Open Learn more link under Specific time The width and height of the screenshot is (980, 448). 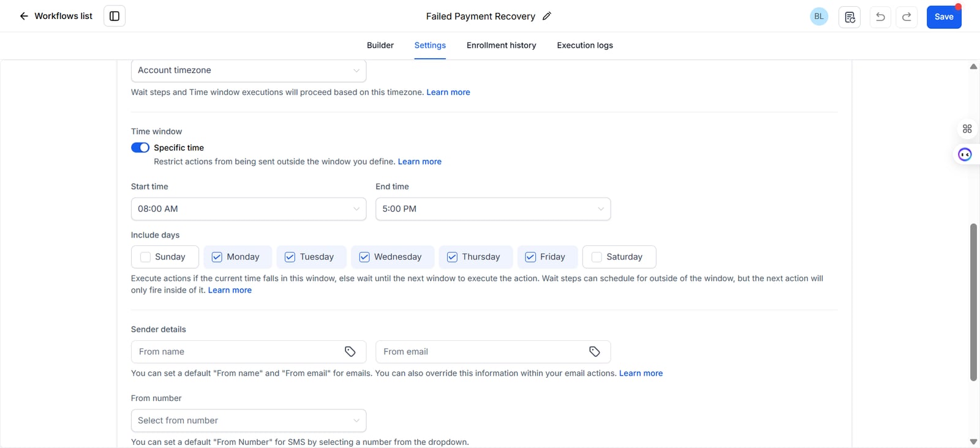[x=420, y=162]
